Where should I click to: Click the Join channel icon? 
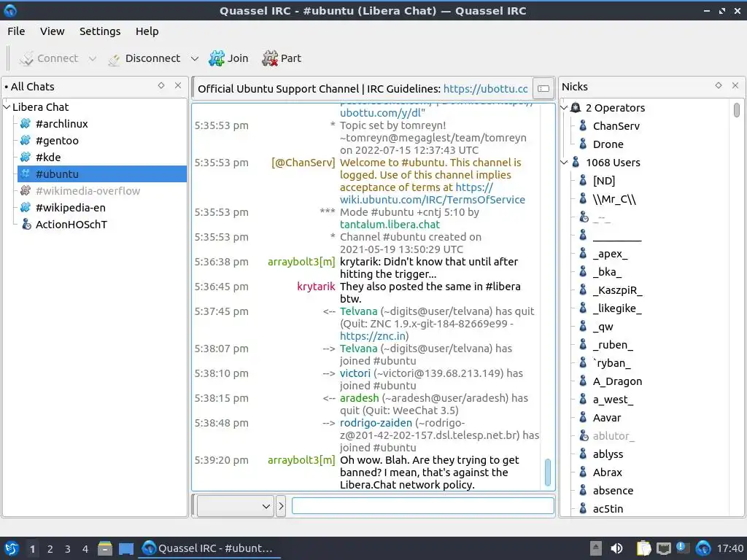[x=217, y=58]
